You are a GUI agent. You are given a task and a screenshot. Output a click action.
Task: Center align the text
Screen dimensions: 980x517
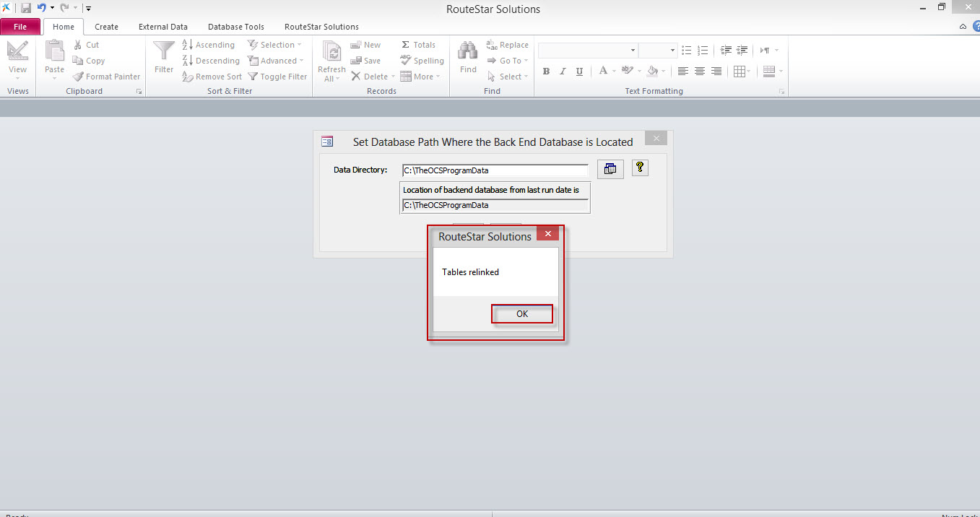[700, 71]
